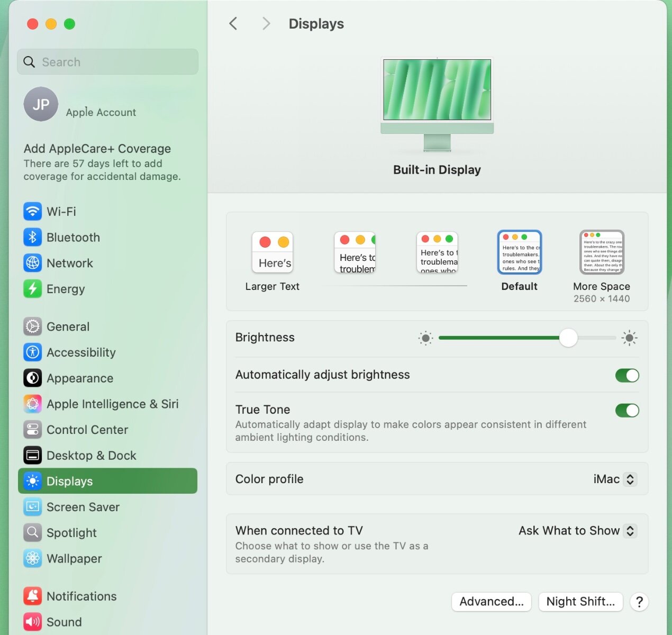Click the 'Built-in Display' label

[437, 170]
